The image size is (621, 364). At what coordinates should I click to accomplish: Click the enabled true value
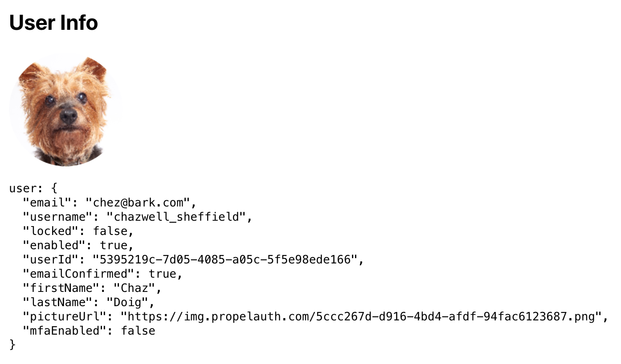114,246
